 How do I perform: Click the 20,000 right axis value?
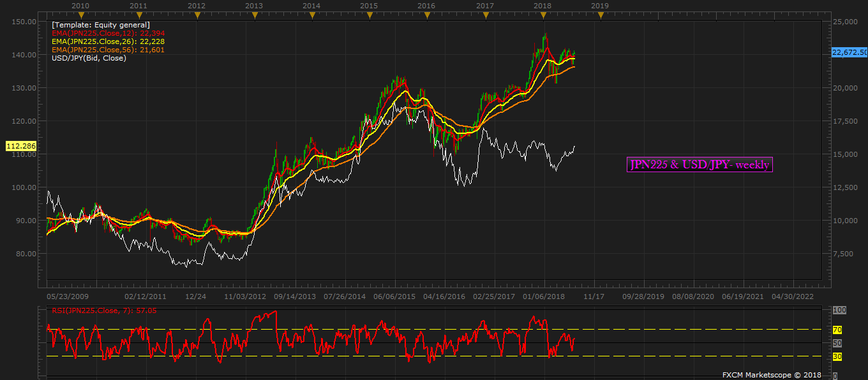(x=845, y=88)
